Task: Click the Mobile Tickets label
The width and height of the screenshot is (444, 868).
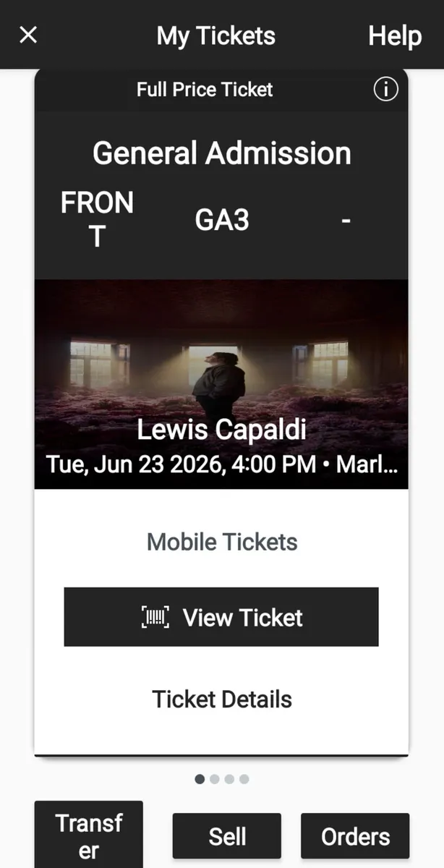Action: click(x=221, y=542)
